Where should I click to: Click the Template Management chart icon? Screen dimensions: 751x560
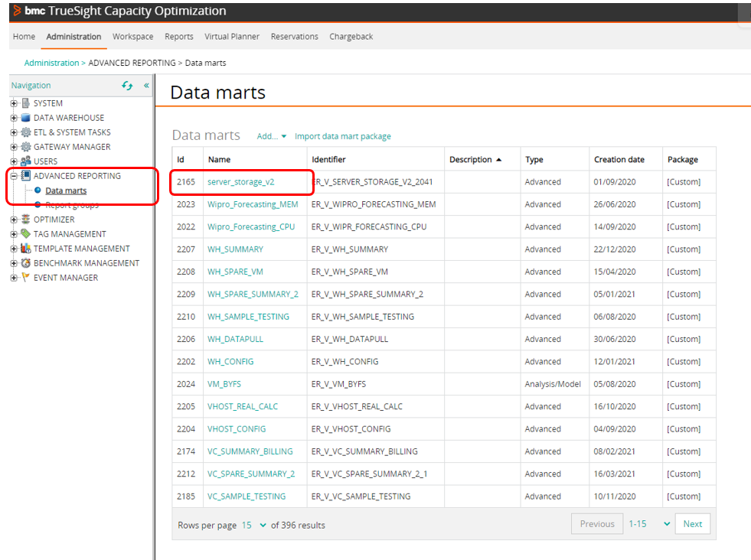click(26, 249)
